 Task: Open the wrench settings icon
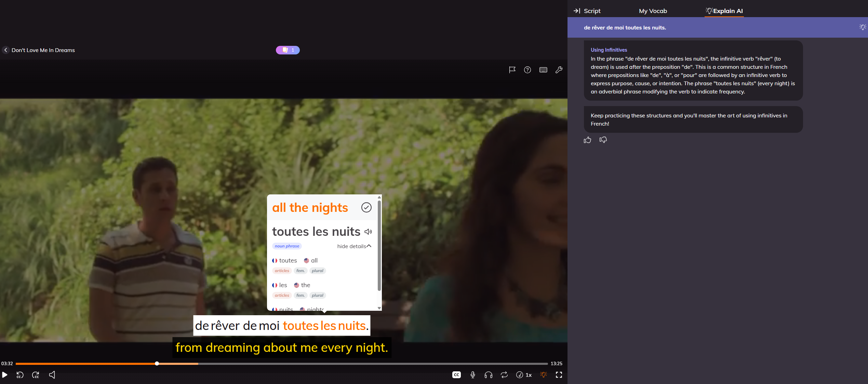click(559, 70)
